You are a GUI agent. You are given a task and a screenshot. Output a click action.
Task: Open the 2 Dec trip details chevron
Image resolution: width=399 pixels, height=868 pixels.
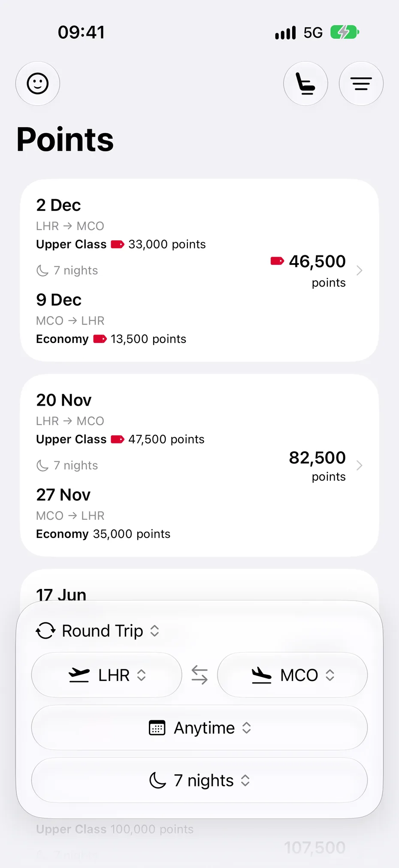coord(360,270)
